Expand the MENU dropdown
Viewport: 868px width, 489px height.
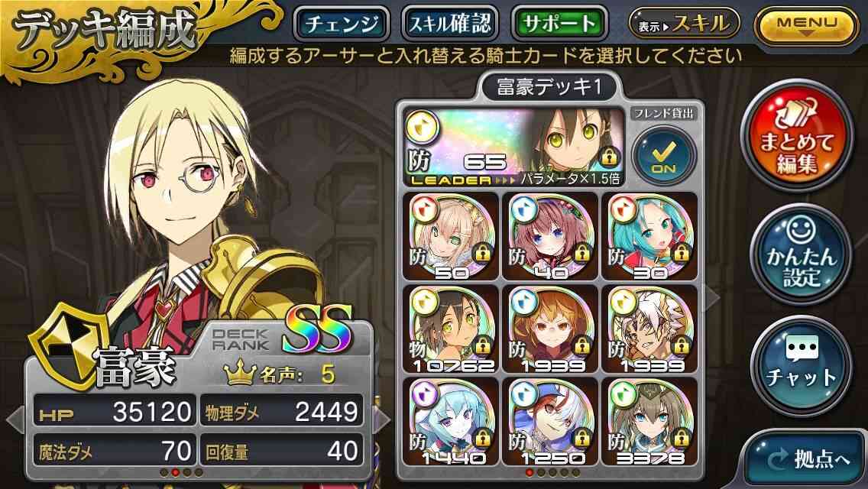(806, 25)
